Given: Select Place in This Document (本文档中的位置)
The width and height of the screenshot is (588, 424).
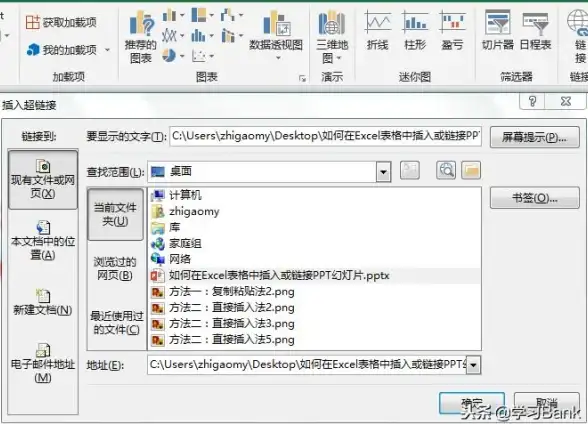Looking at the screenshot, I should pyautogui.click(x=43, y=240).
